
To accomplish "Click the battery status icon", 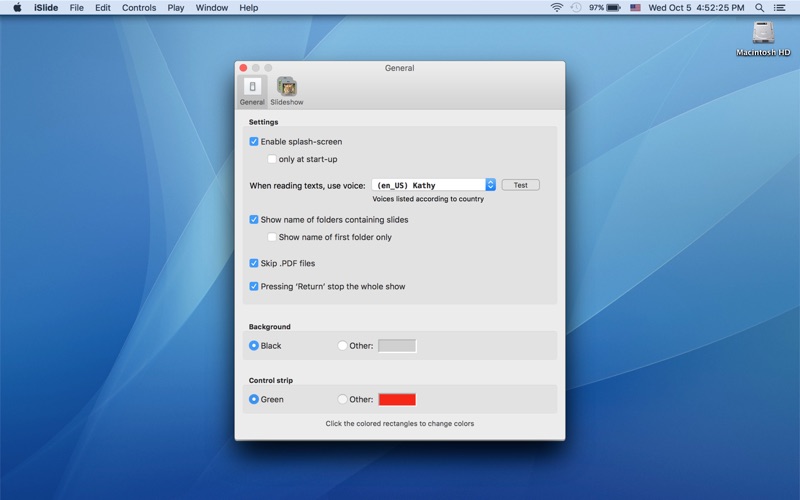I will click(613, 8).
